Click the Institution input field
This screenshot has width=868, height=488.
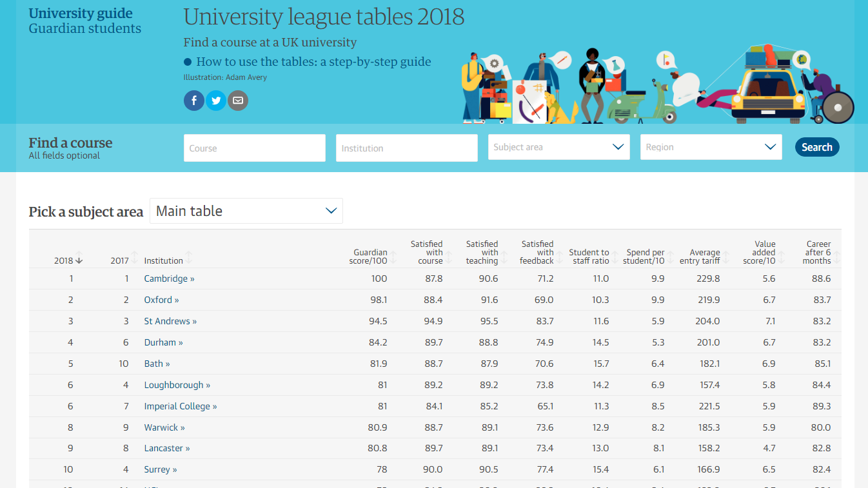407,148
